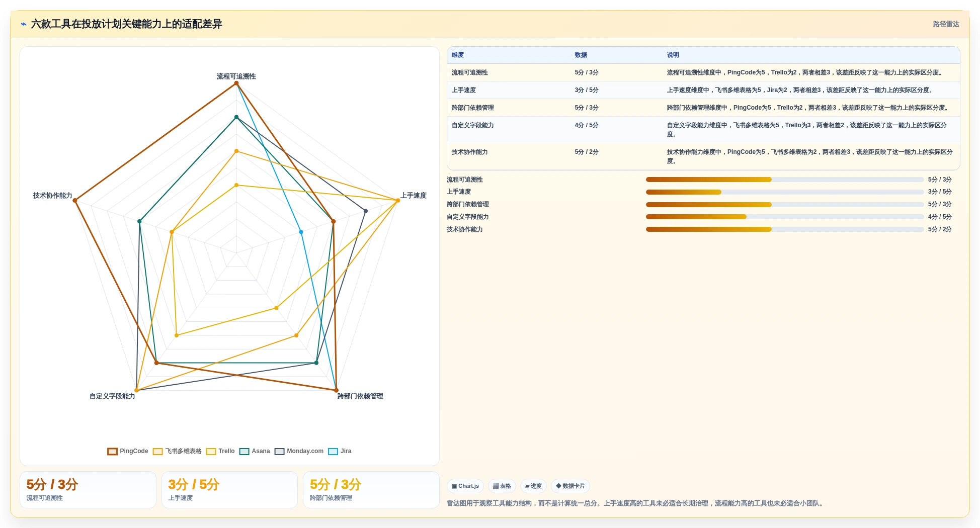Click the 说明 column header
980x528 pixels.
tap(673, 55)
